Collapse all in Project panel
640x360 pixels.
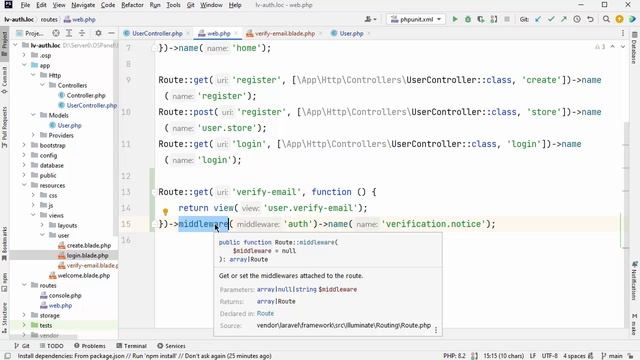pyautogui.click(x=82, y=33)
